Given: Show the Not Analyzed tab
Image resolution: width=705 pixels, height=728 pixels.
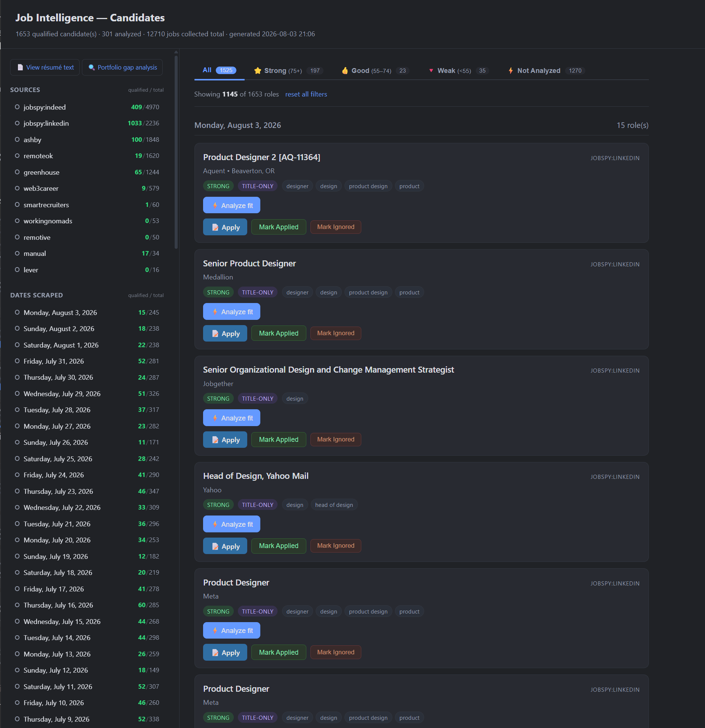Looking at the screenshot, I should (546, 71).
